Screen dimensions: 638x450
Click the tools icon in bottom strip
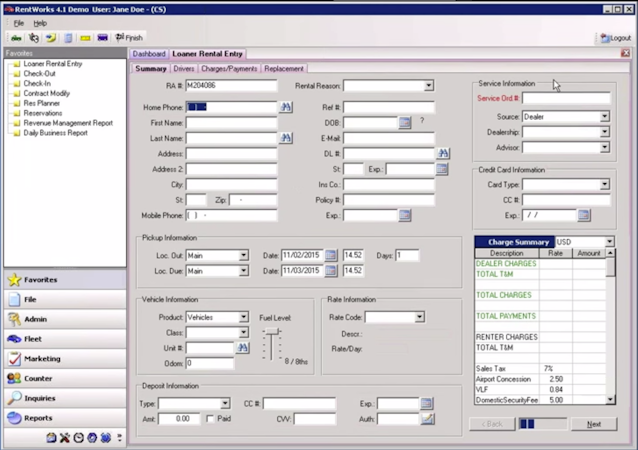click(x=65, y=438)
